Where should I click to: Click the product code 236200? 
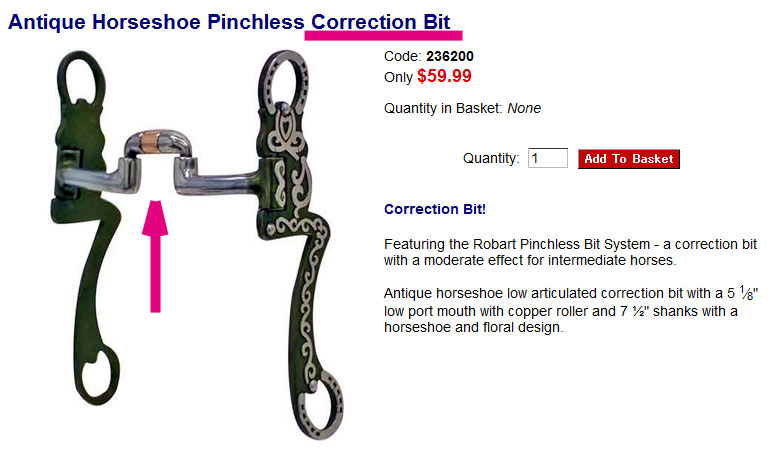(450, 56)
